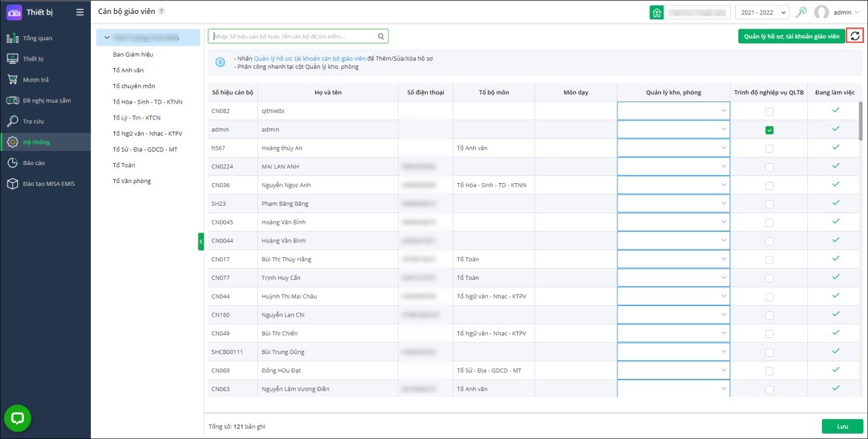Viewport: 868px width, 439px height.
Task: Uncheck the QLTB checkbox for admin
Action: tap(769, 130)
